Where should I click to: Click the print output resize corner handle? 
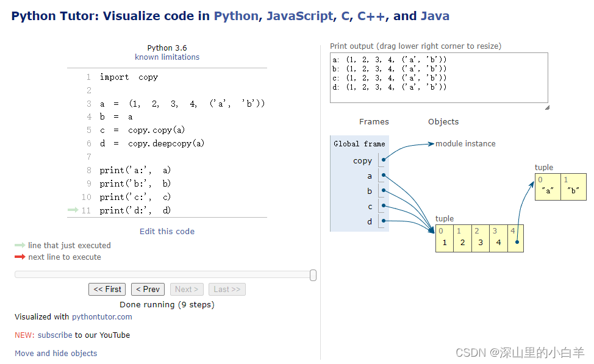tap(547, 107)
